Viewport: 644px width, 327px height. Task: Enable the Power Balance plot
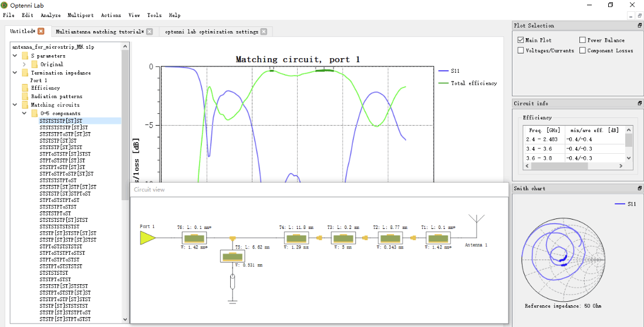(x=582, y=40)
